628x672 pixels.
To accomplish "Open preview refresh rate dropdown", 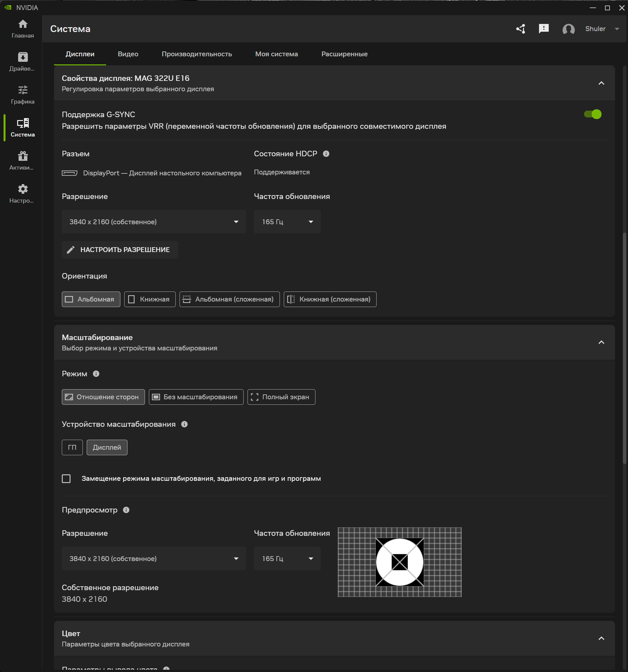I will [287, 558].
